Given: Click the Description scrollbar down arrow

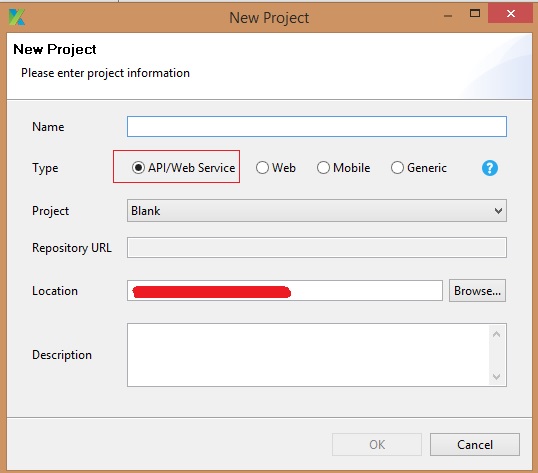Looking at the screenshot, I should (x=496, y=377).
